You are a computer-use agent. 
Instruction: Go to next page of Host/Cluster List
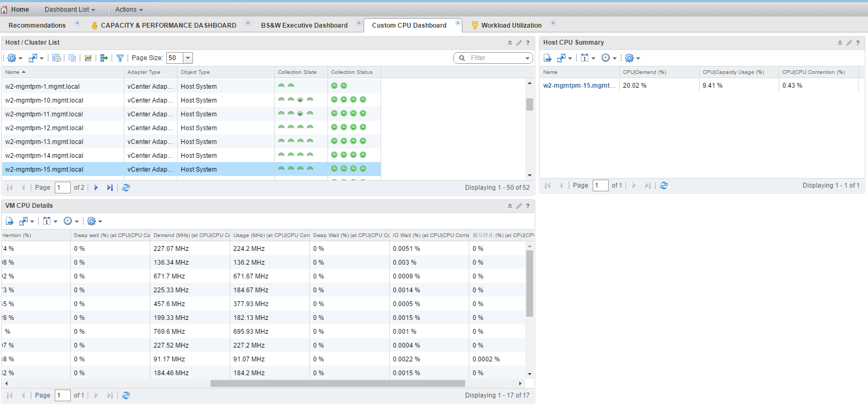pyautogui.click(x=96, y=188)
